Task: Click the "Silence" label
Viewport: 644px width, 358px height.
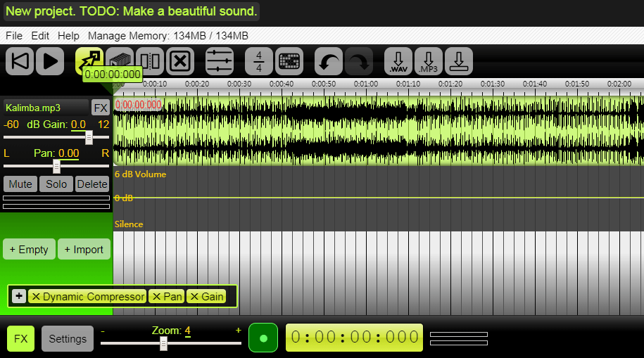Action: point(129,224)
